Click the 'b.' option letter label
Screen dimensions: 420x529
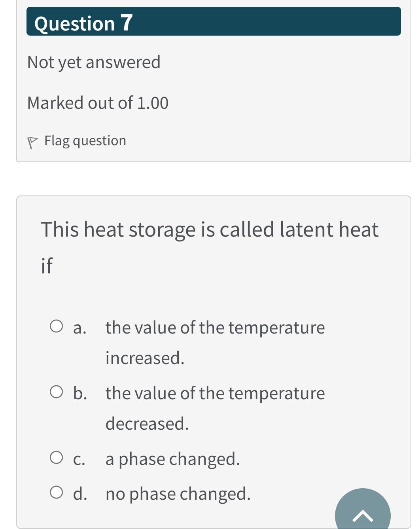click(80, 393)
